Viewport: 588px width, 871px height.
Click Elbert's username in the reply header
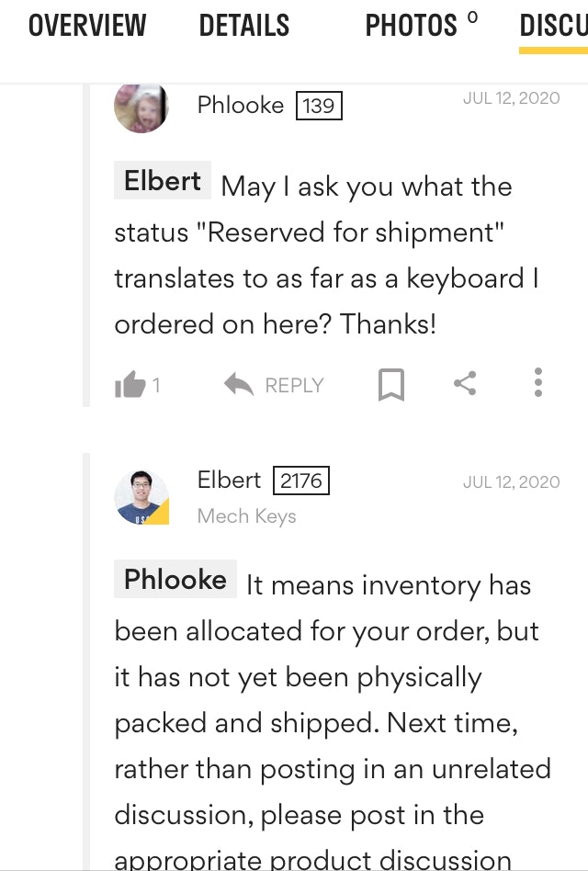(230, 480)
